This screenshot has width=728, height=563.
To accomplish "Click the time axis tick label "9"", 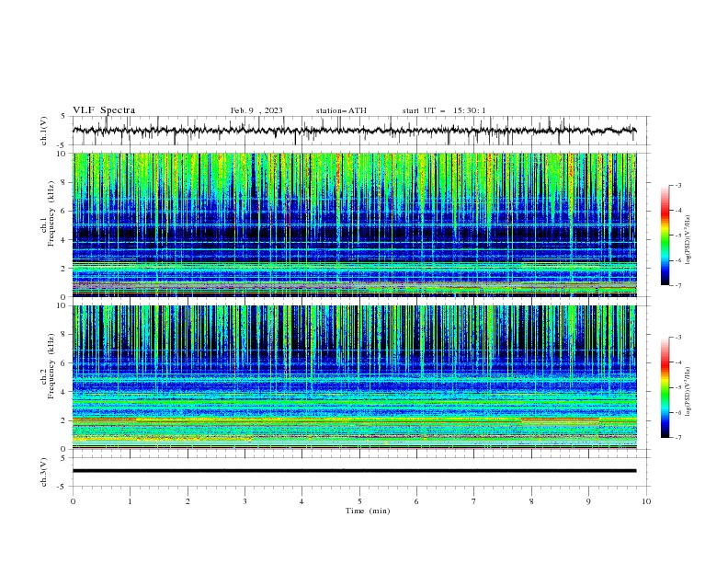I will 588,501.
